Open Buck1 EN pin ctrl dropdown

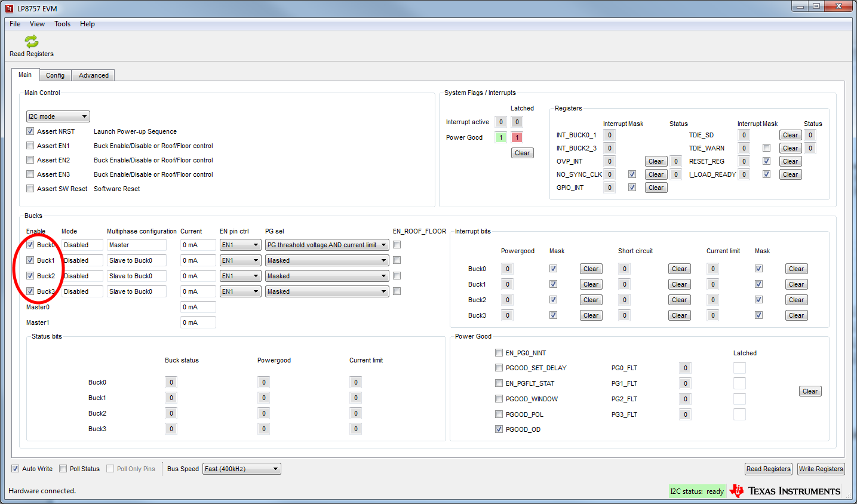(241, 260)
